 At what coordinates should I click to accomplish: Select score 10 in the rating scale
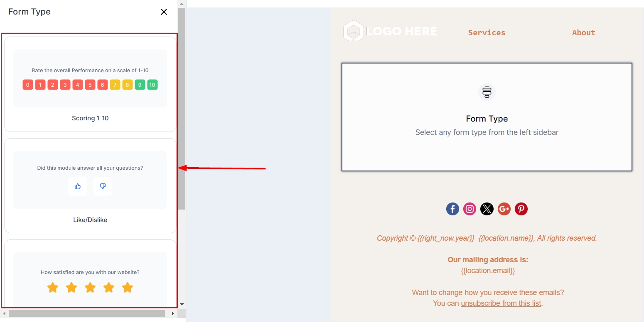click(x=152, y=85)
